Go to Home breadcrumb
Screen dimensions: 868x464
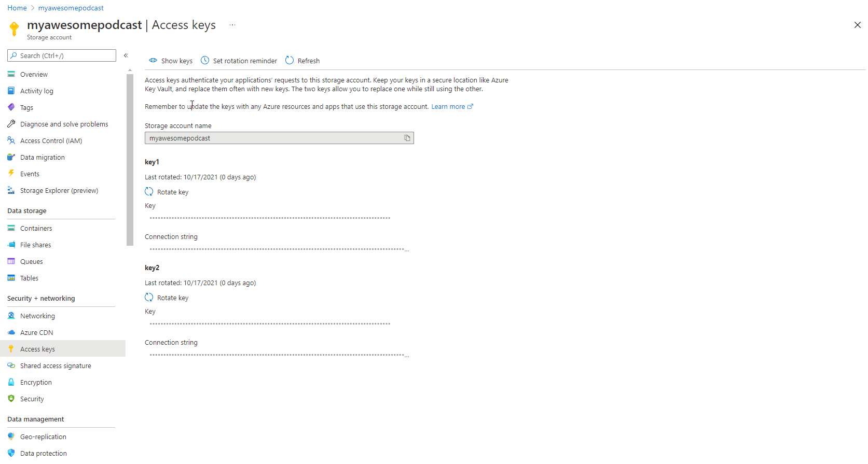[x=17, y=8]
